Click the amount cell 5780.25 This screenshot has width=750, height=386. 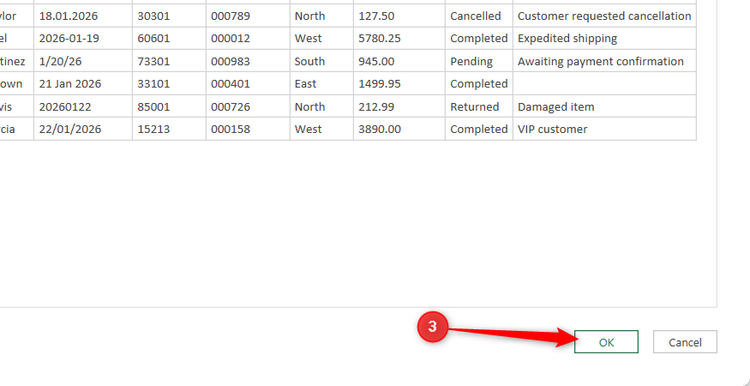click(399, 38)
